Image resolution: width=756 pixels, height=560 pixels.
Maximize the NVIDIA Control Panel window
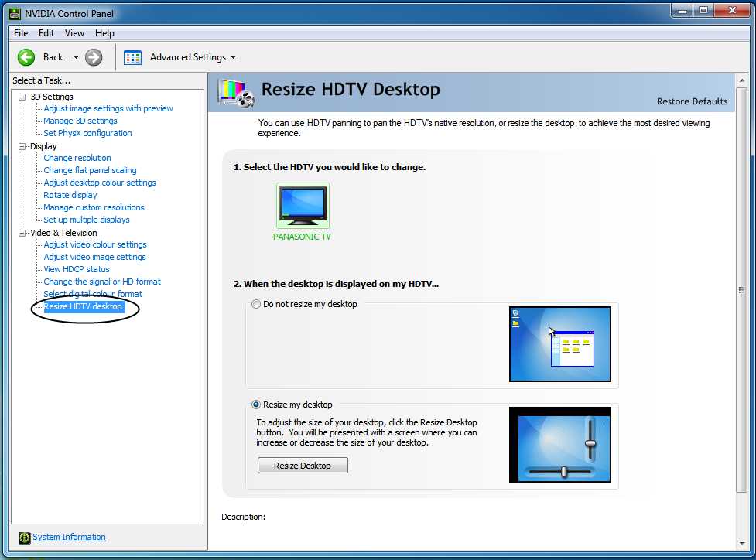click(x=704, y=11)
